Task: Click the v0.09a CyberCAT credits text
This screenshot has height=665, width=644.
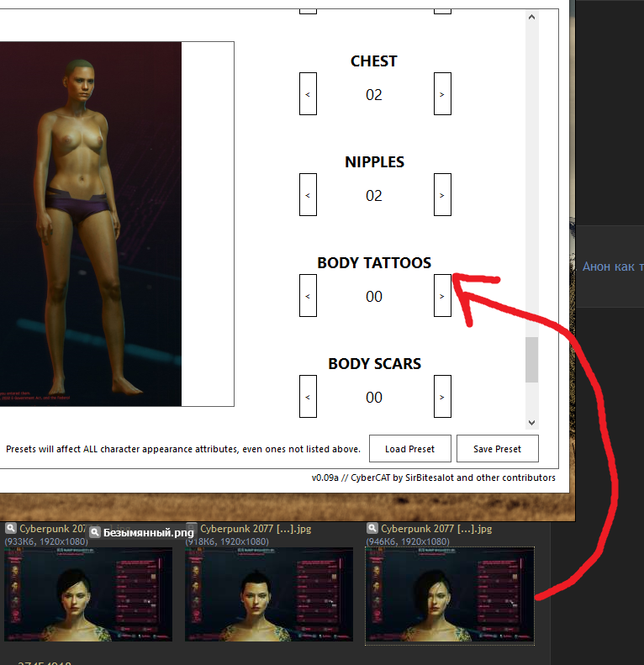Action: coord(433,478)
